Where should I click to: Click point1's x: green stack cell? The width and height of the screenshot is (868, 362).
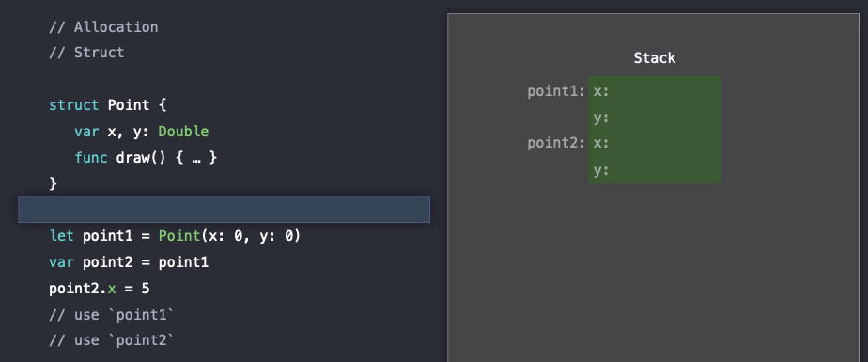(x=655, y=91)
